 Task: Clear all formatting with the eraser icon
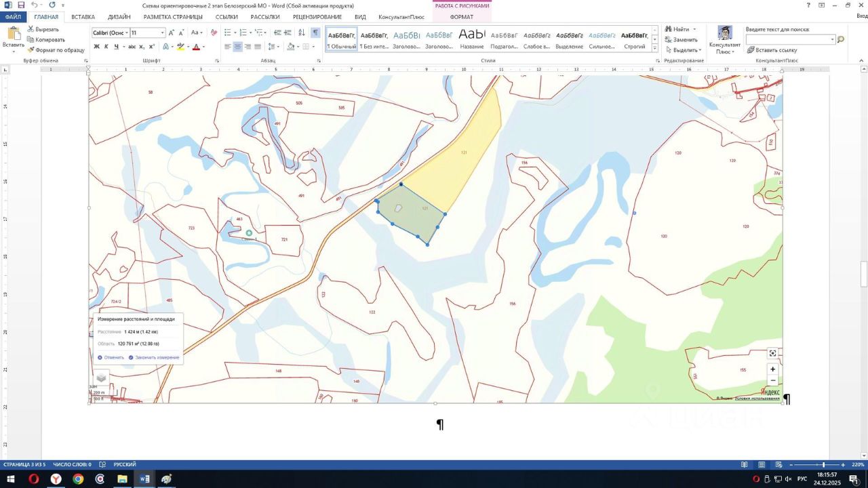[214, 33]
